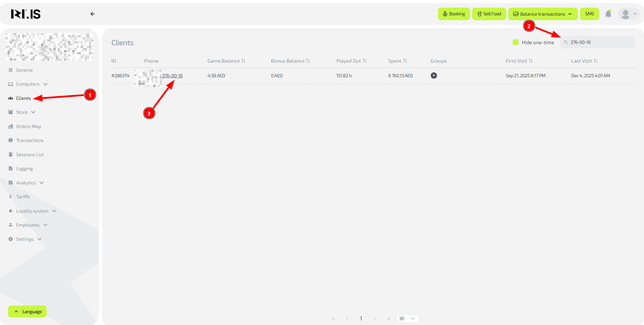Screen dimensions: 644x325
Task: Sort by Game Balance column arrows
Action: coord(243,61)
